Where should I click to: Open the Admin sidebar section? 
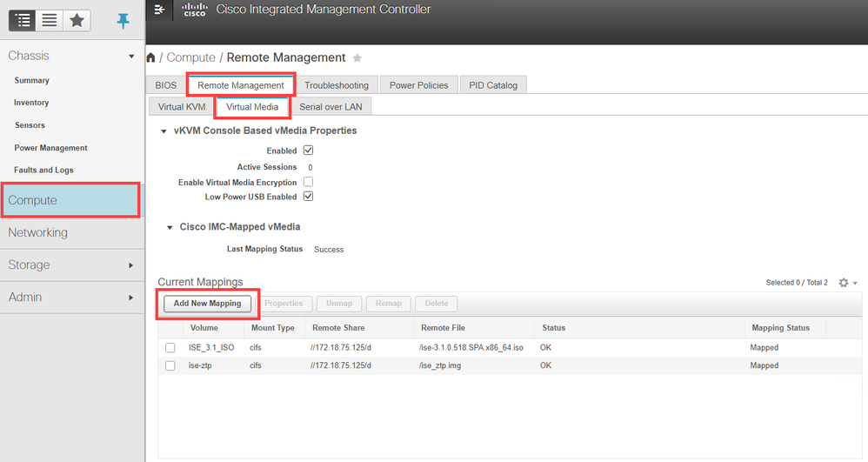pos(72,297)
